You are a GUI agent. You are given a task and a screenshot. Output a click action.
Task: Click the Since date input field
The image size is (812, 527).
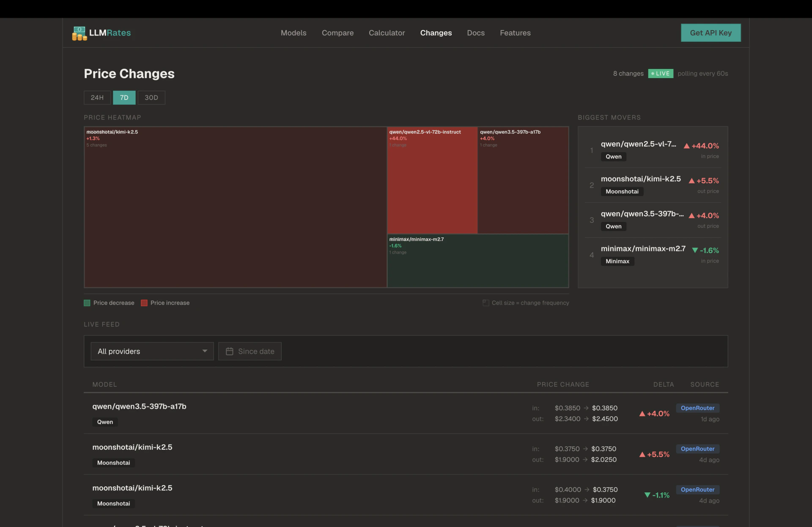point(250,351)
